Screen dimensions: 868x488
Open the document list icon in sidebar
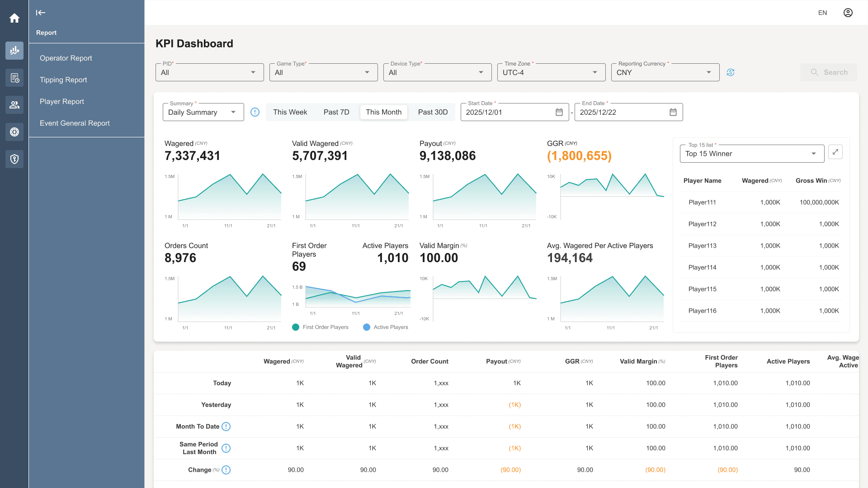(x=14, y=78)
